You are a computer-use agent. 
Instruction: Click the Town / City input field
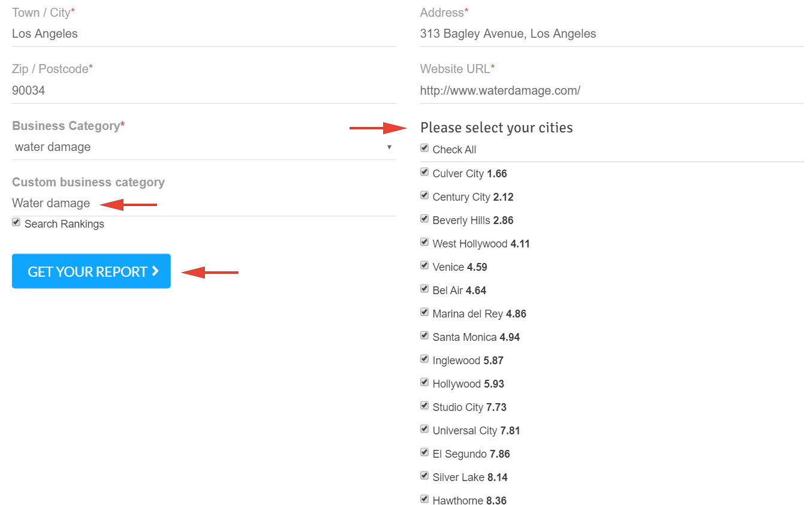click(204, 34)
